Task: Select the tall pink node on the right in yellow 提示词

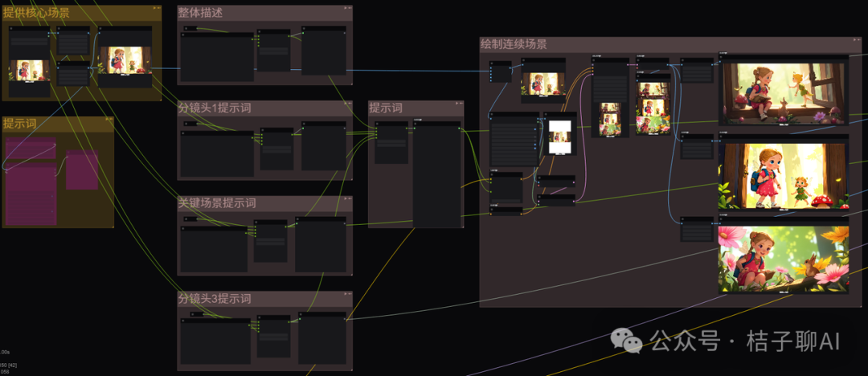Action: pyautogui.click(x=82, y=170)
